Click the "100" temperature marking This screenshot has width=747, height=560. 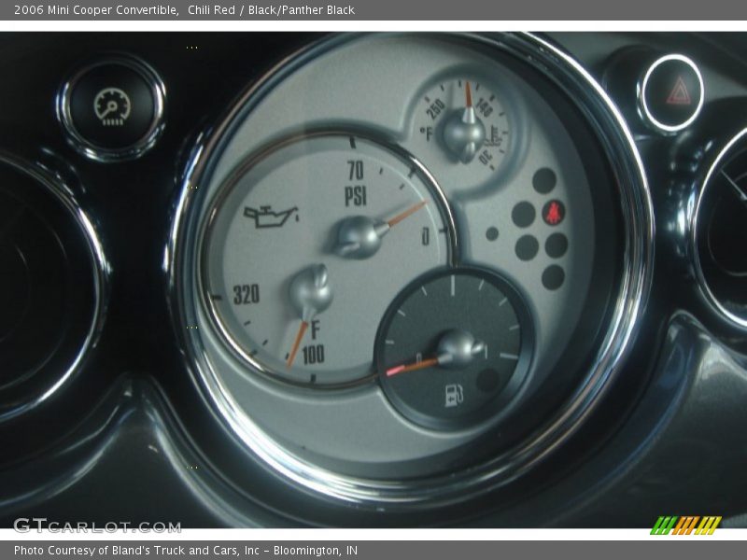(313, 356)
